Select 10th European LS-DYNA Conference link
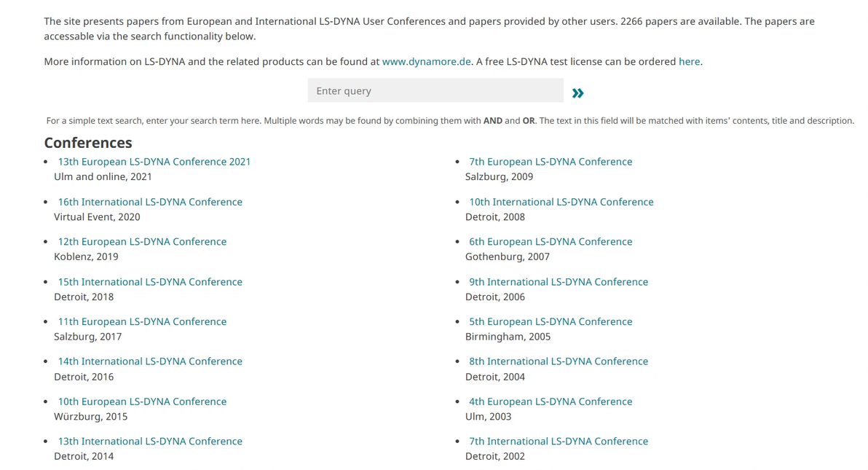The image size is (868, 470). (142, 402)
